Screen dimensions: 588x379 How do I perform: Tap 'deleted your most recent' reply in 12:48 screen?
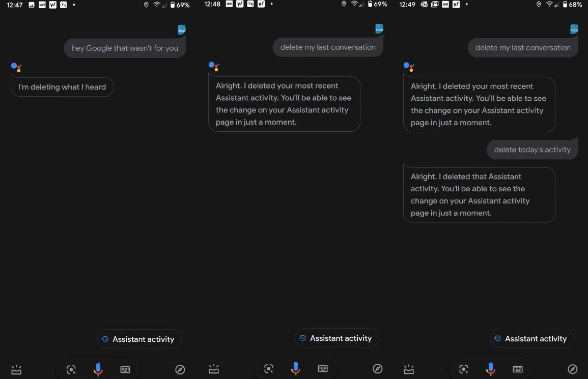284,104
